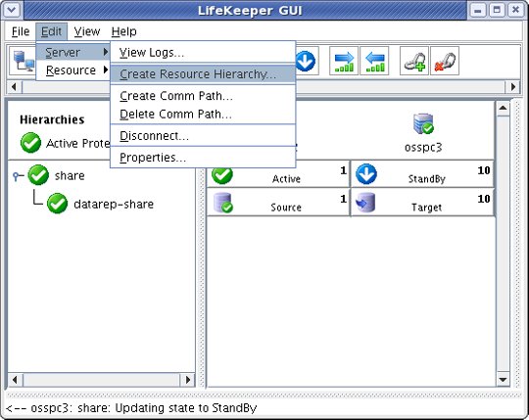
Task: Open the window menu at title bar left
Action: tap(12, 10)
